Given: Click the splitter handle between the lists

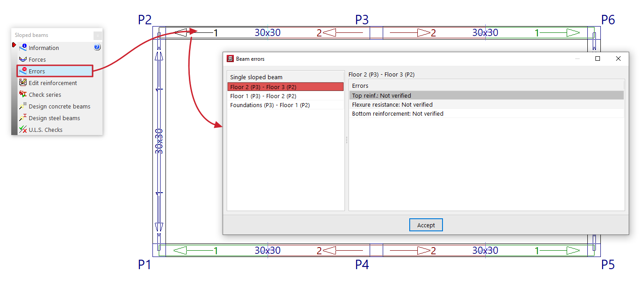Looking at the screenshot, I should point(346,140).
